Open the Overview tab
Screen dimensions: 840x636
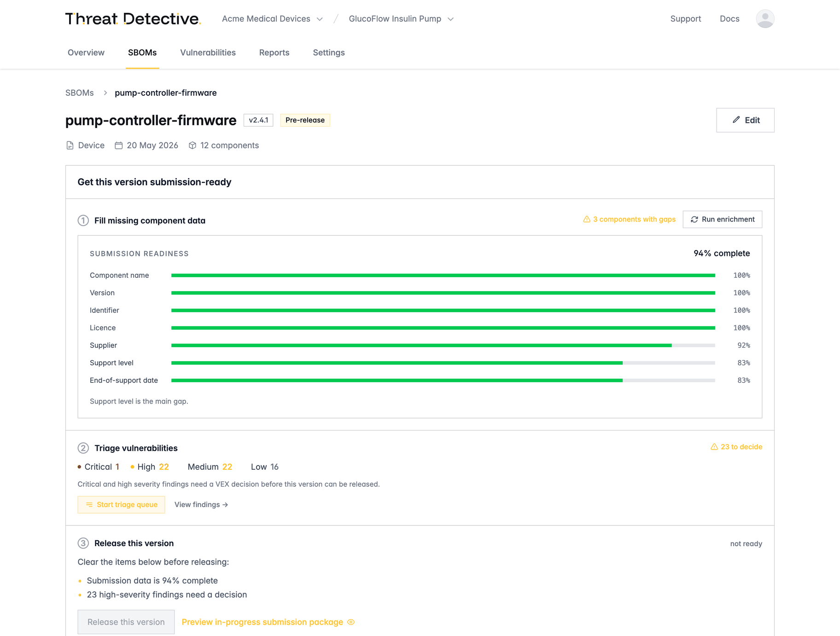click(x=86, y=53)
